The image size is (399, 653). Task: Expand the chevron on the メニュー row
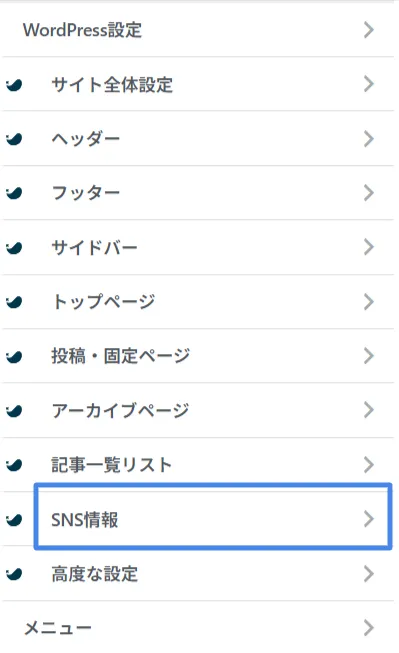(369, 628)
